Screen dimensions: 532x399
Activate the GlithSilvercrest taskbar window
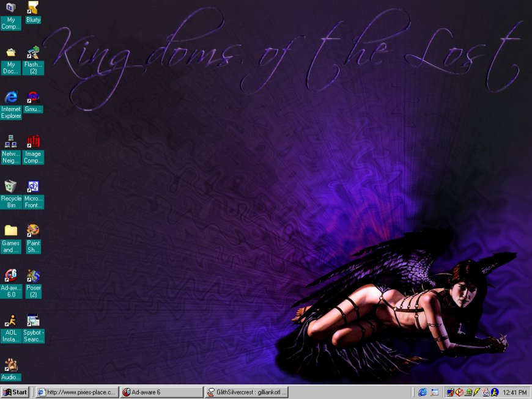[x=246, y=392]
